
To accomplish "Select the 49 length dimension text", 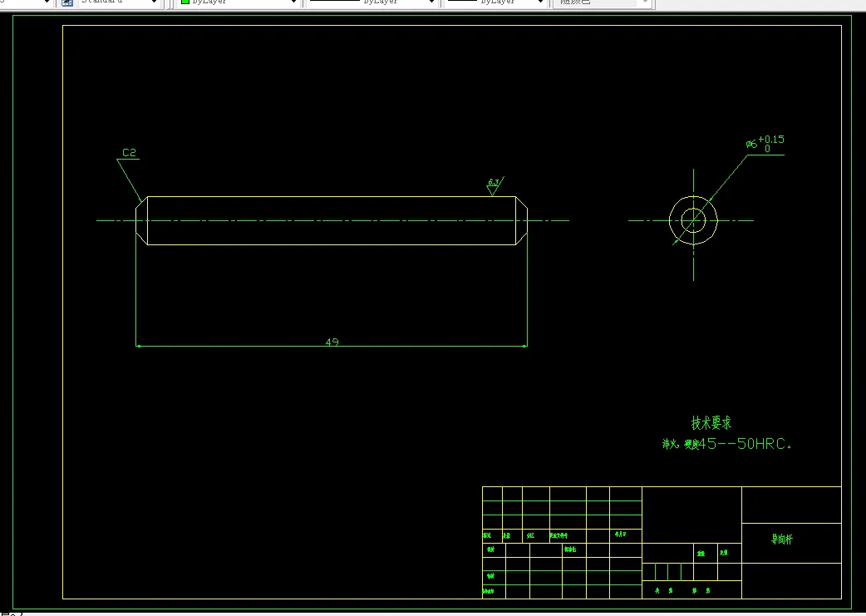I will click(x=332, y=342).
